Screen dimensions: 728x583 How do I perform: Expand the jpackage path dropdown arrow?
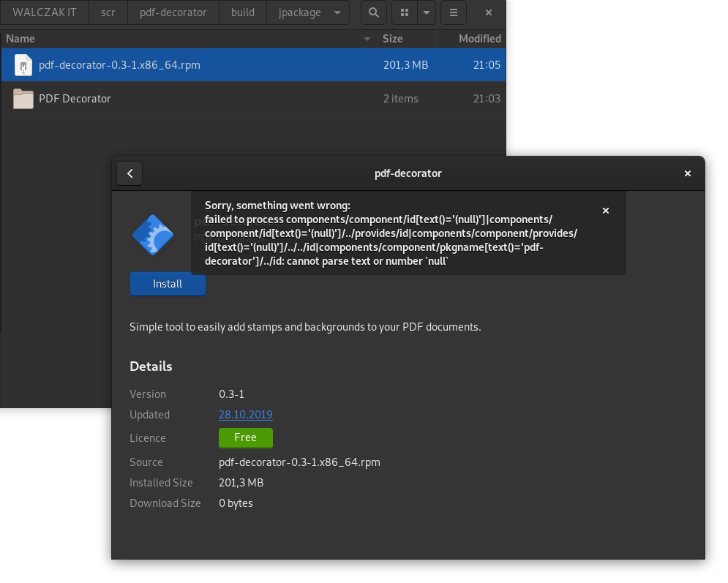[337, 12]
